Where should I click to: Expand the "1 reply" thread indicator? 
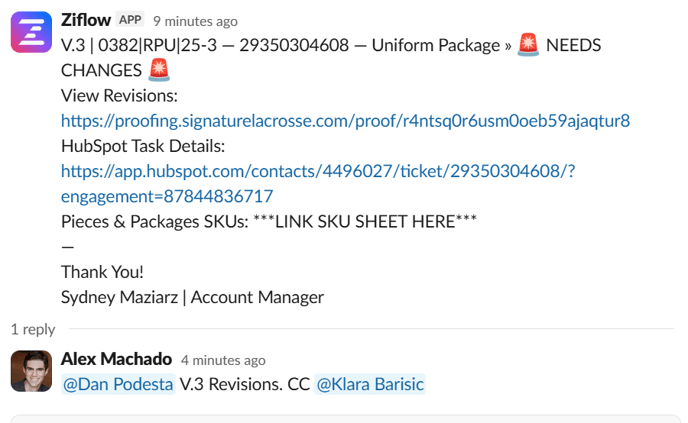click(33, 328)
